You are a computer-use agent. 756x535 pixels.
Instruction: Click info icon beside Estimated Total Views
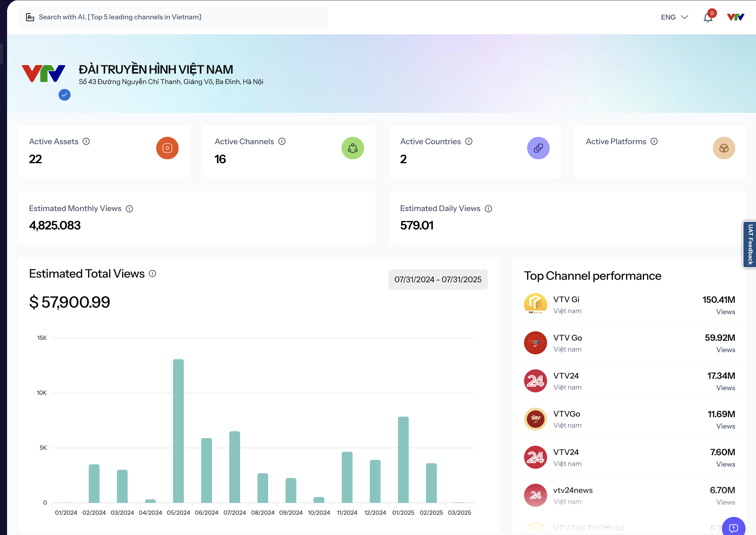coord(152,273)
